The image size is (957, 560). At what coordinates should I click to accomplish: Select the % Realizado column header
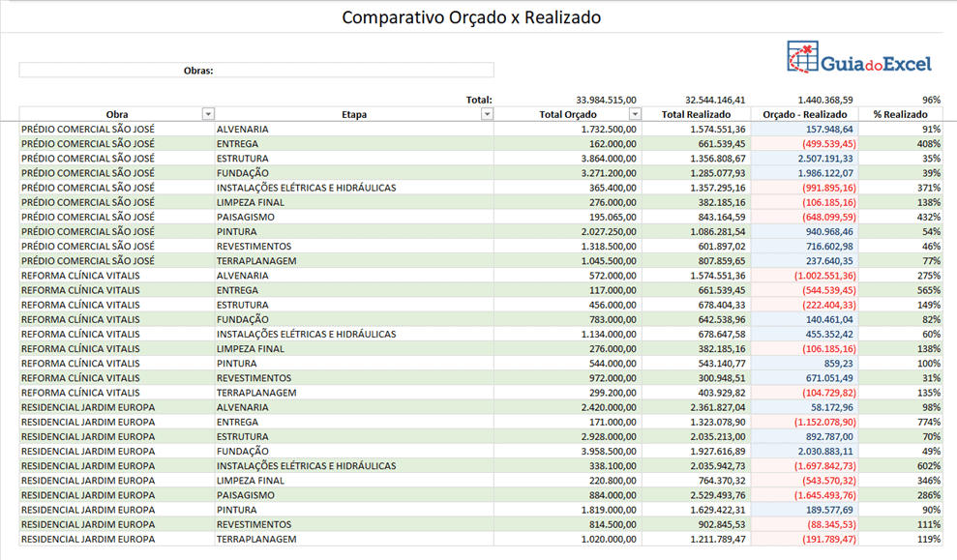coord(900,114)
